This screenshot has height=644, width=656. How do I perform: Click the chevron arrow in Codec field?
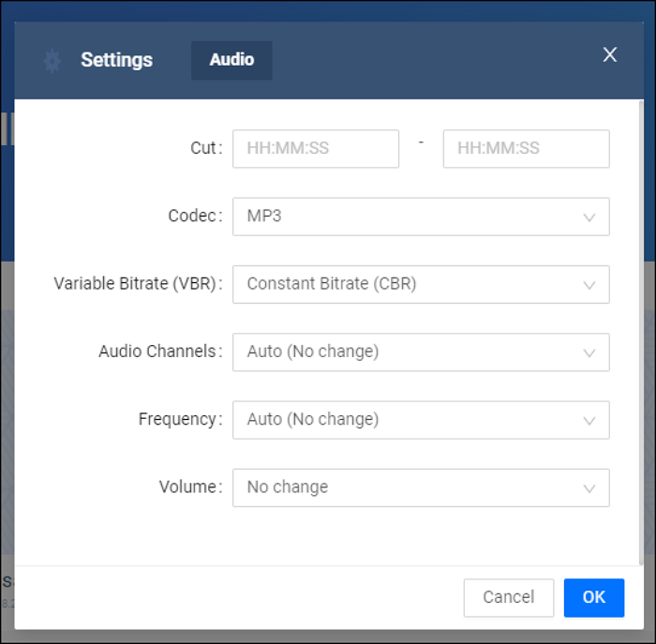pos(589,217)
